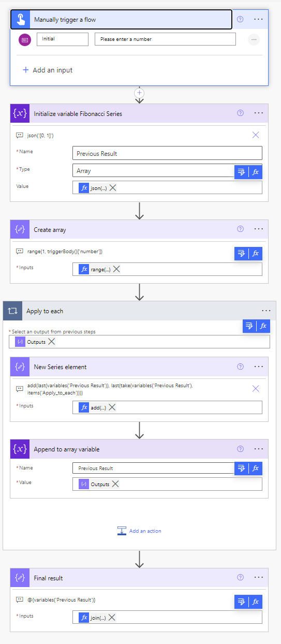Open the Final result ellipsis menu
This screenshot has height=644, width=281.
[259, 578]
